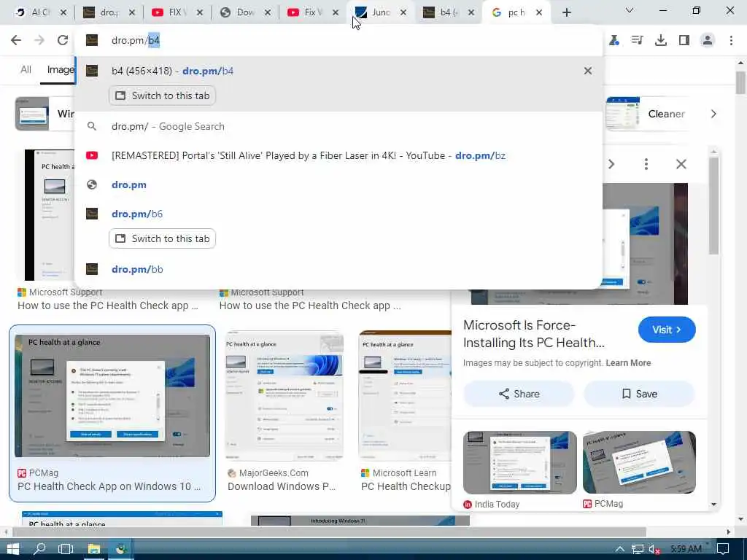Open 'Microsoft Is Force-Installing' title link
Viewport: 747px width, 560px height.
(533, 334)
